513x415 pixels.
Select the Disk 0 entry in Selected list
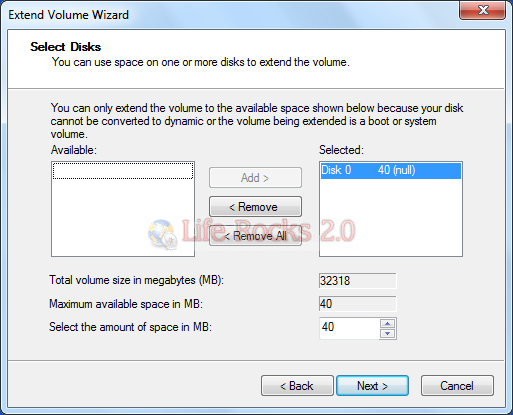391,170
